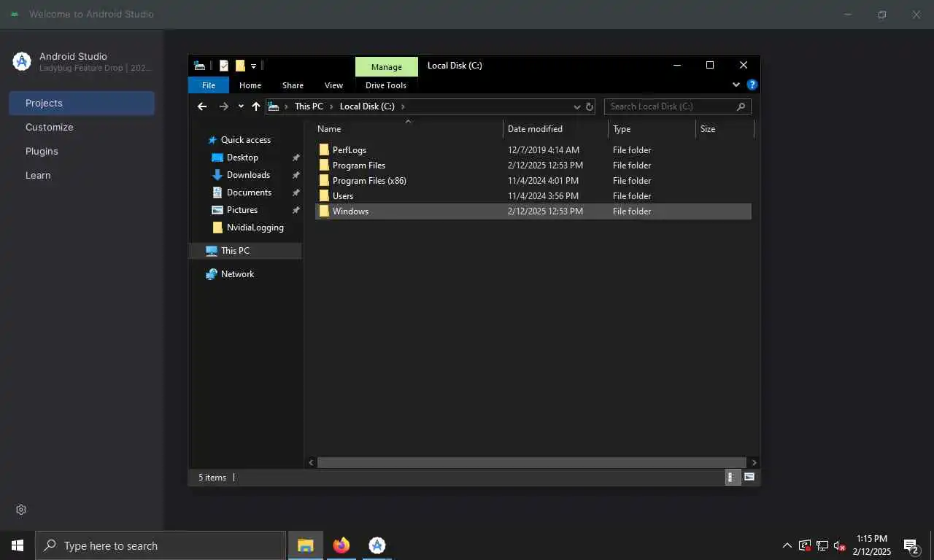Refresh the Local Disk (C:) view
The height and width of the screenshot is (560, 934).
click(x=590, y=106)
